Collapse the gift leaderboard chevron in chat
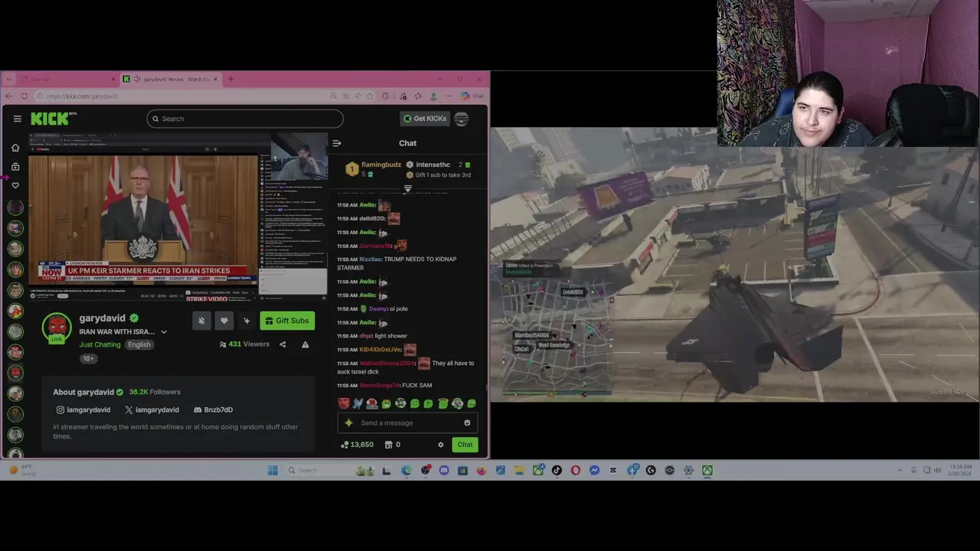The image size is (980, 551). click(407, 188)
